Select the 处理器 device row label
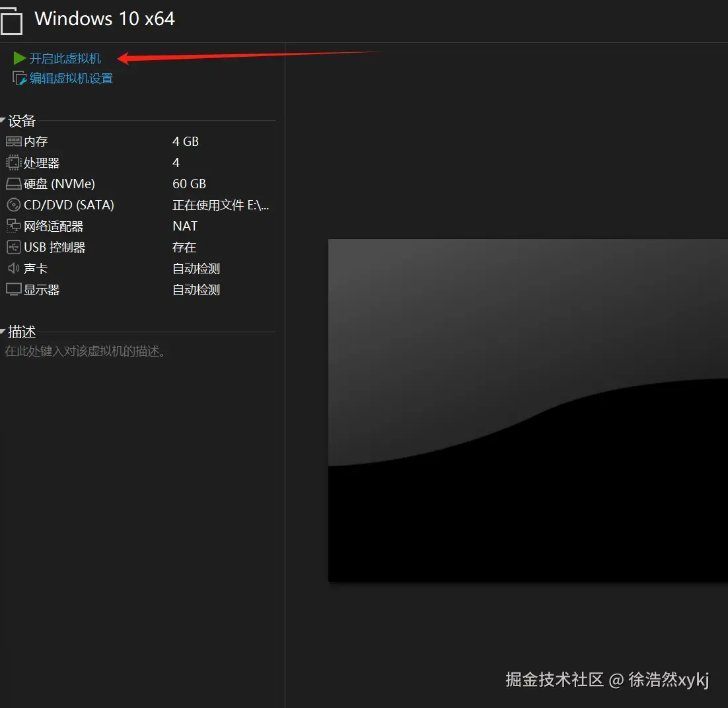728x708 pixels. (x=42, y=163)
